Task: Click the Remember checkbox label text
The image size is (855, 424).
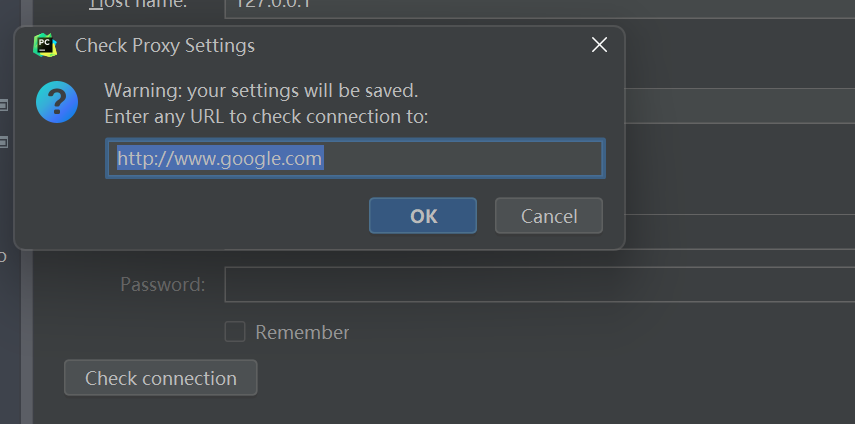Action: 302,332
